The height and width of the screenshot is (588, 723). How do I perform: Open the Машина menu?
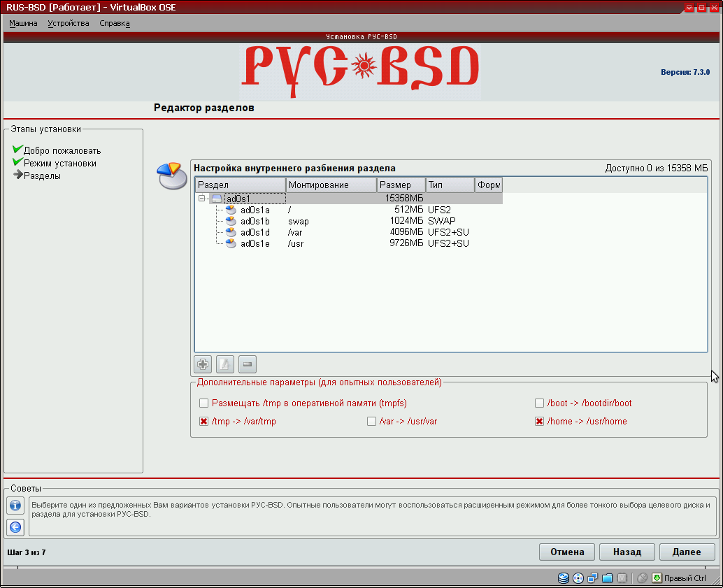[x=23, y=23]
